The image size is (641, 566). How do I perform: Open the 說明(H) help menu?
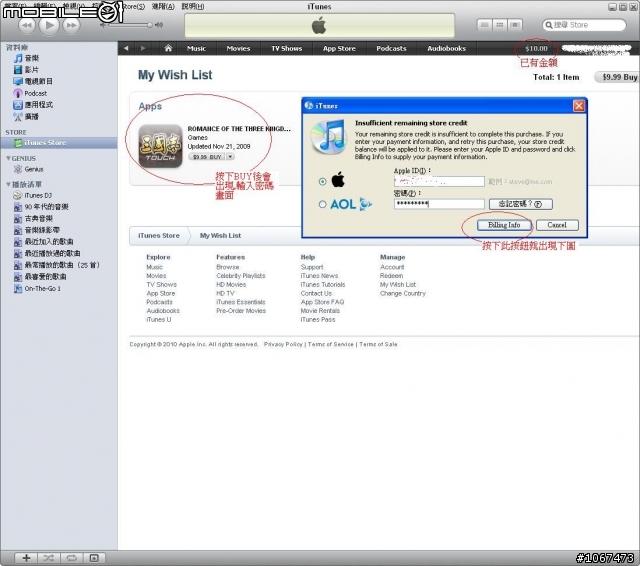pos(193,7)
